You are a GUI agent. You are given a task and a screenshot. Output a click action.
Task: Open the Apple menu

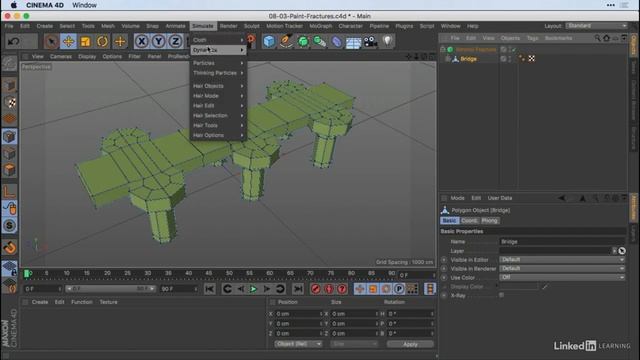13,5
